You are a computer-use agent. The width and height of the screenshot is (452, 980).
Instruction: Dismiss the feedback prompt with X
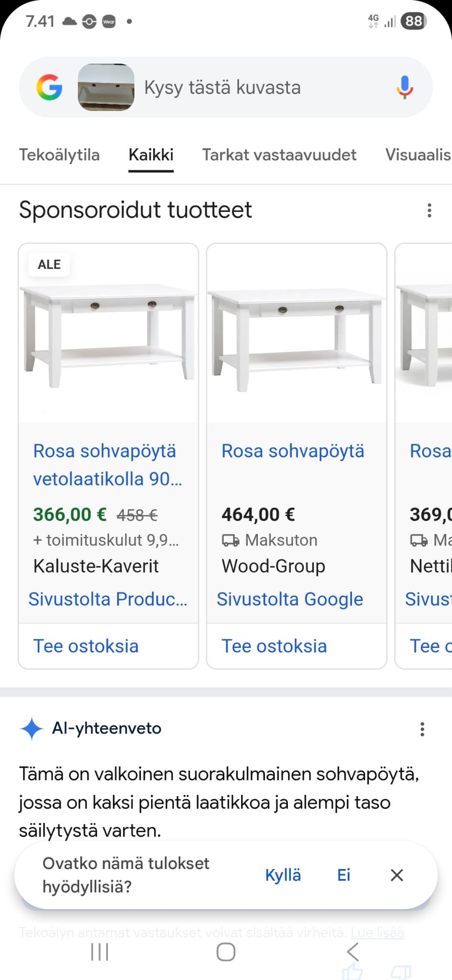tap(397, 875)
